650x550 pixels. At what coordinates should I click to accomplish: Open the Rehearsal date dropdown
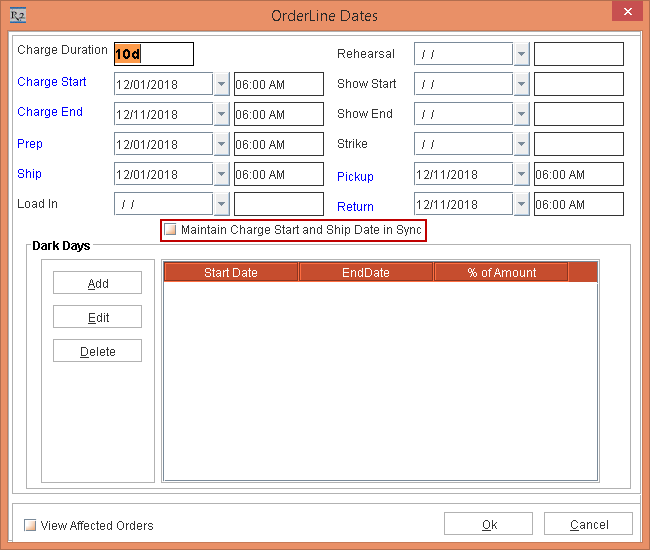pos(521,54)
